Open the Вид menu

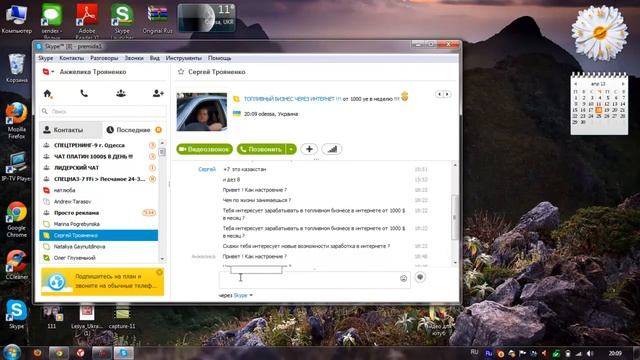pyautogui.click(x=155, y=58)
